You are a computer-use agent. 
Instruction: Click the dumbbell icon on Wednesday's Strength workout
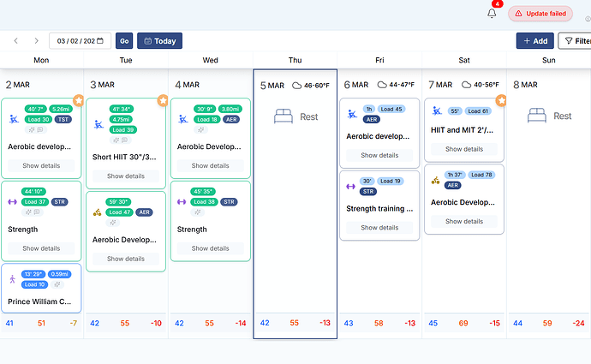pos(182,202)
